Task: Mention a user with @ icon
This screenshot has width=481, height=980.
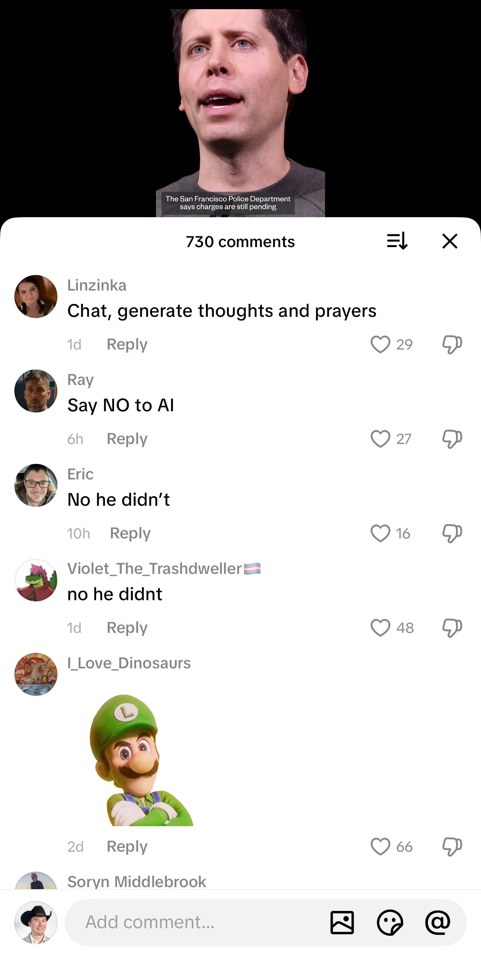Action: pyautogui.click(x=438, y=923)
